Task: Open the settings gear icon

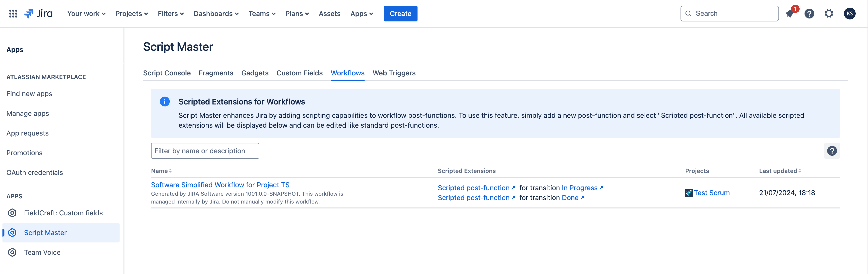Action: point(829,14)
